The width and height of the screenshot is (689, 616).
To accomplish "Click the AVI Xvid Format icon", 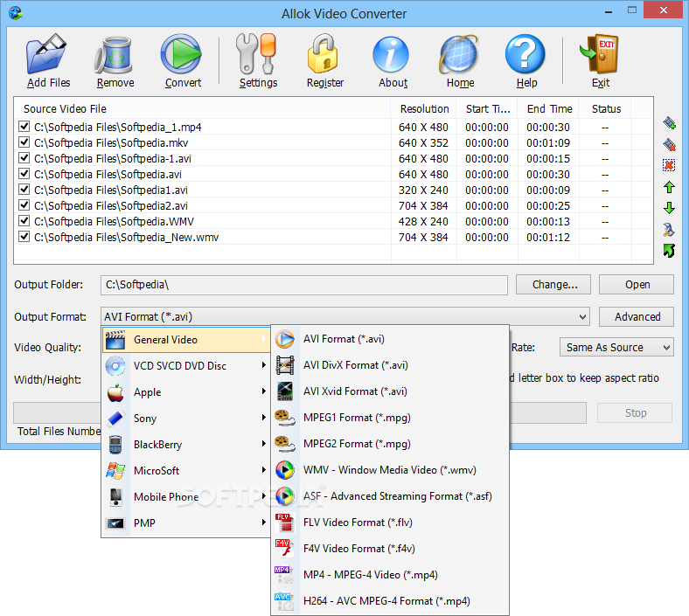I will [285, 391].
